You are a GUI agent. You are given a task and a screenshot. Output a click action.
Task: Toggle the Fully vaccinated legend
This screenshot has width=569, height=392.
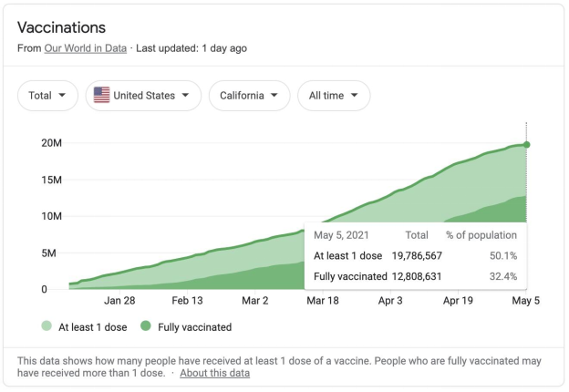click(193, 326)
